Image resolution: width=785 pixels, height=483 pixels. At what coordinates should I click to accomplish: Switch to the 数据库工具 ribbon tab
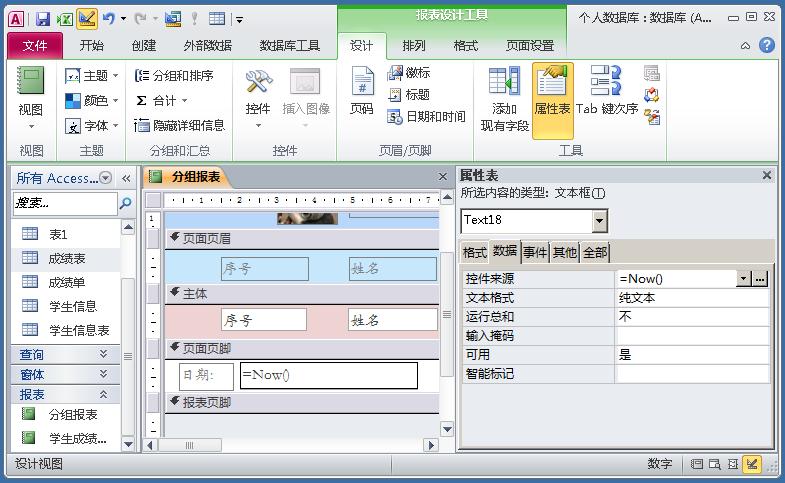[x=289, y=46]
